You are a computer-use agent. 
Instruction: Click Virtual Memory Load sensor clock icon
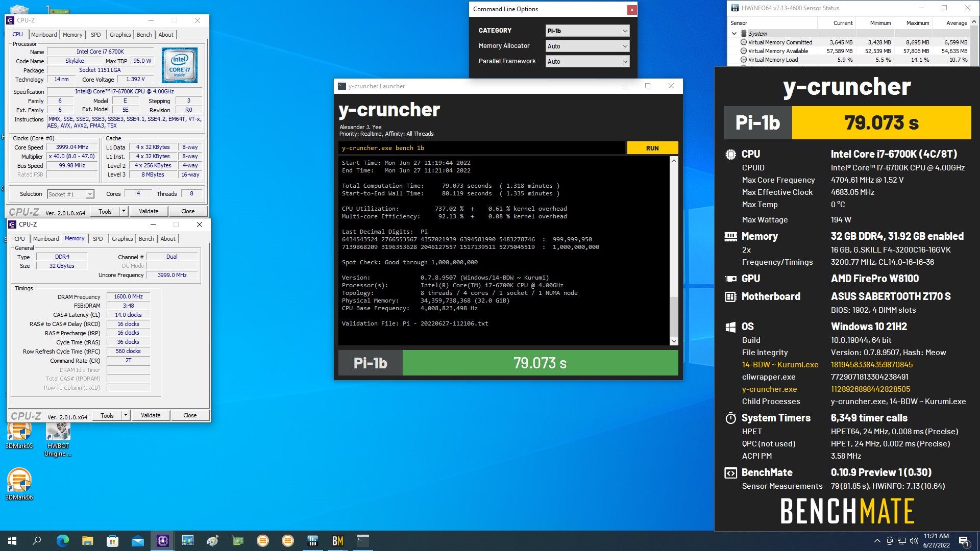(x=744, y=60)
